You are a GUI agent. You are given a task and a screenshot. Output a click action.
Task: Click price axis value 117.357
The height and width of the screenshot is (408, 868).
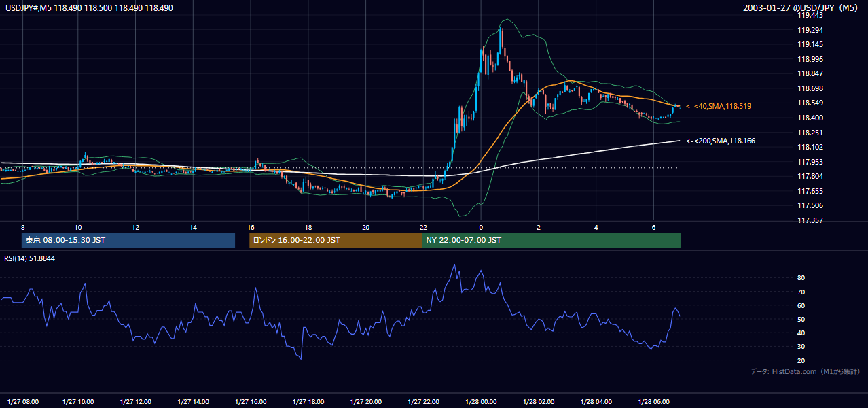(811, 220)
